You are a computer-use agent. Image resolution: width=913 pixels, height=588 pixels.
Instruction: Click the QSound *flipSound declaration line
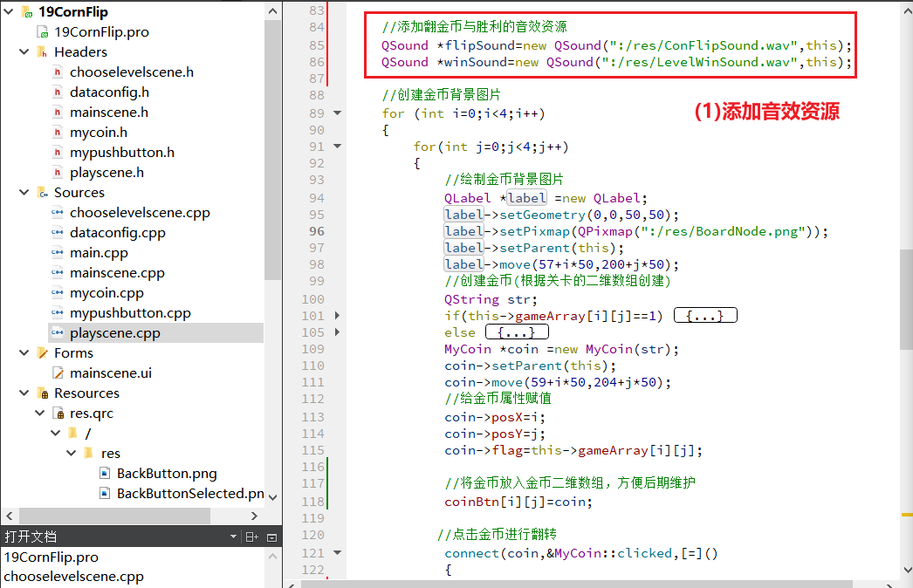(616, 45)
